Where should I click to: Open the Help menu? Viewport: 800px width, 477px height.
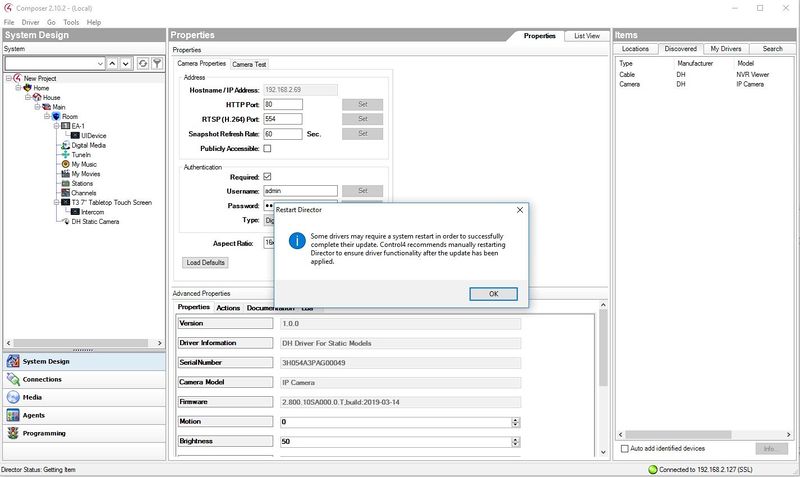click(93, 22)
